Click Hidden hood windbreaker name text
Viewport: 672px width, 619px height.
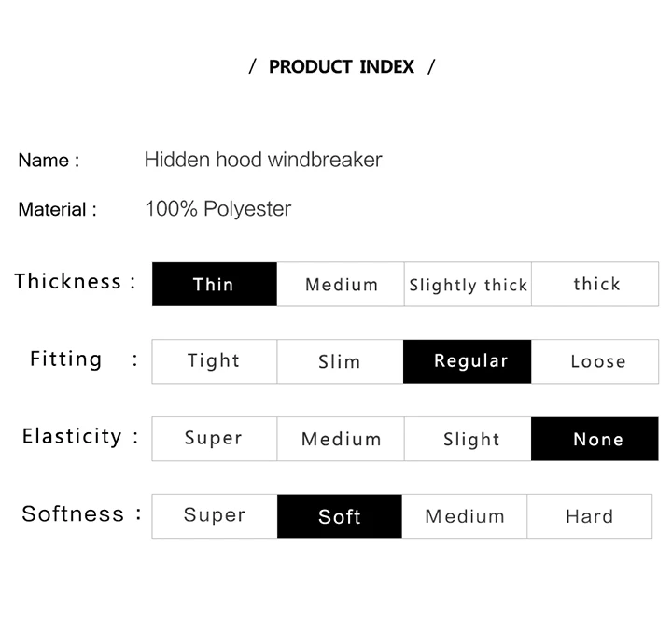(x=263, y=160)
